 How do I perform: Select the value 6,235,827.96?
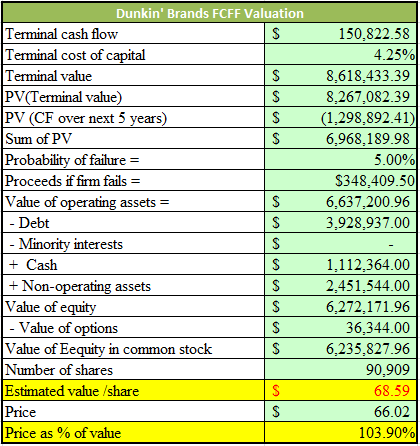[x=368, y=349]
